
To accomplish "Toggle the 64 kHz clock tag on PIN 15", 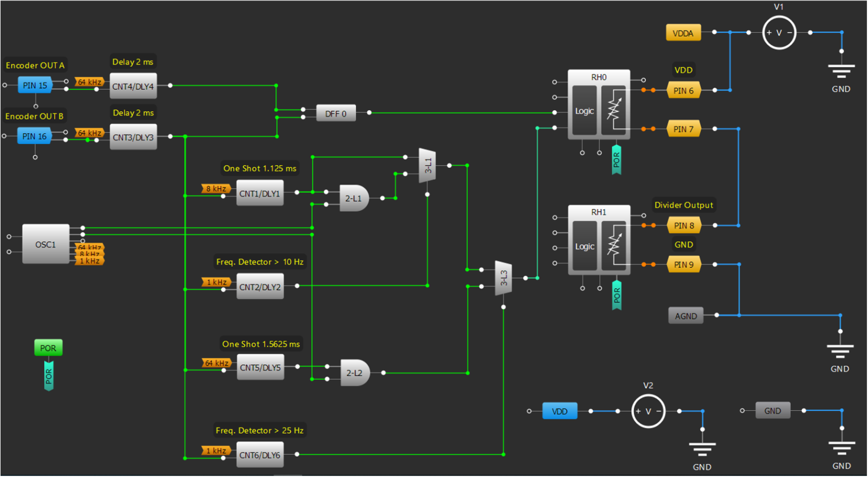I will [x=90, y=82].
